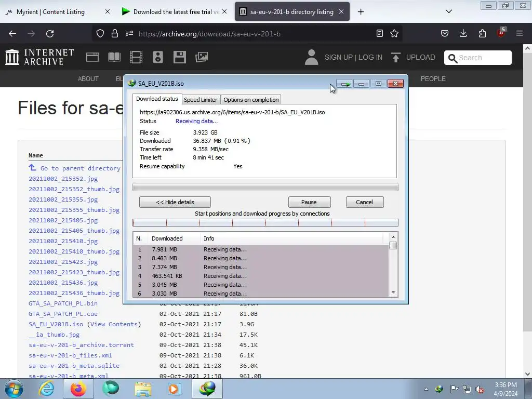Open the Firefox hamburger menu

point(520,33)
